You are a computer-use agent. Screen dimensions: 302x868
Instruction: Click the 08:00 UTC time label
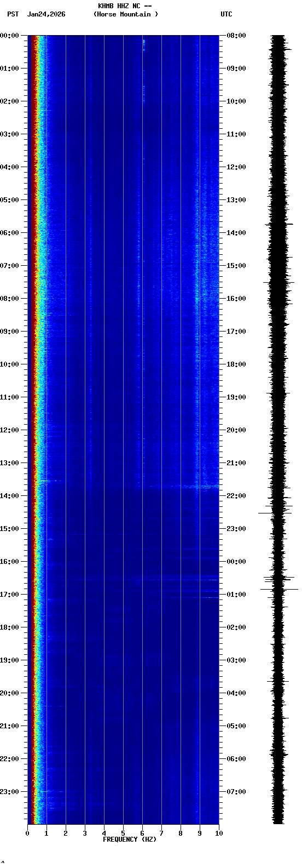point(236,36)
